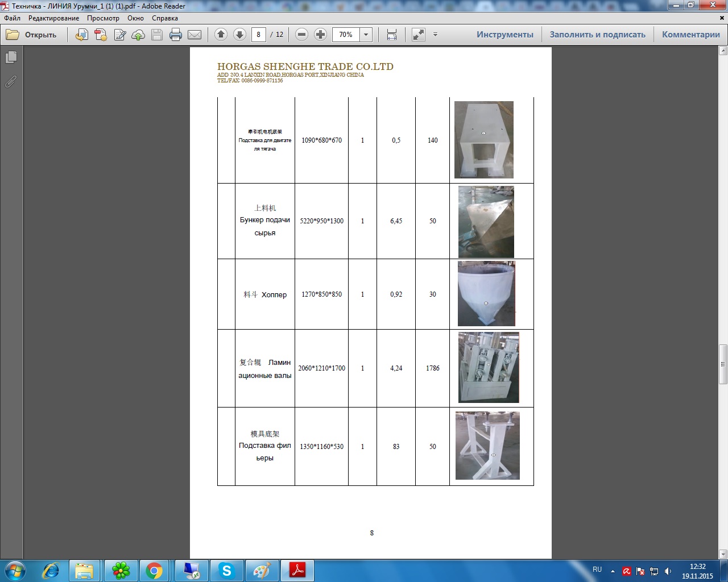Go to next page arrow
This screenshot has height=582, width=728.
pyautogui.click(x=240, y=35)
